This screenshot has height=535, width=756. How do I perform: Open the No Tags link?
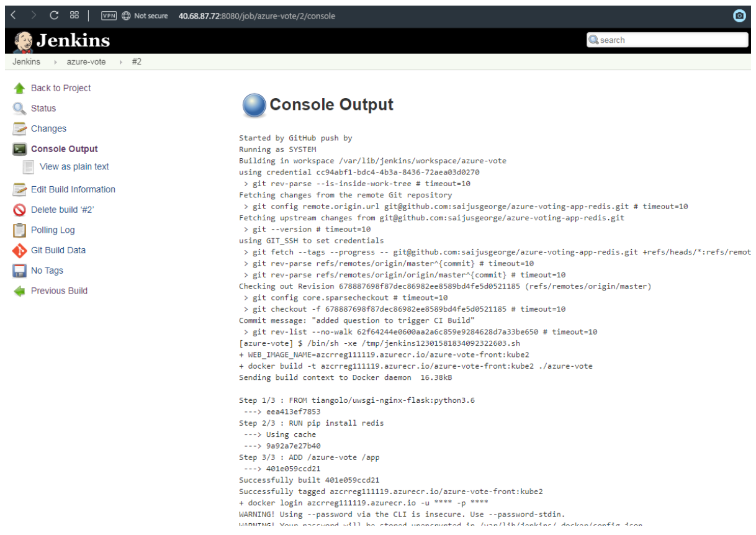click(47, 271)
